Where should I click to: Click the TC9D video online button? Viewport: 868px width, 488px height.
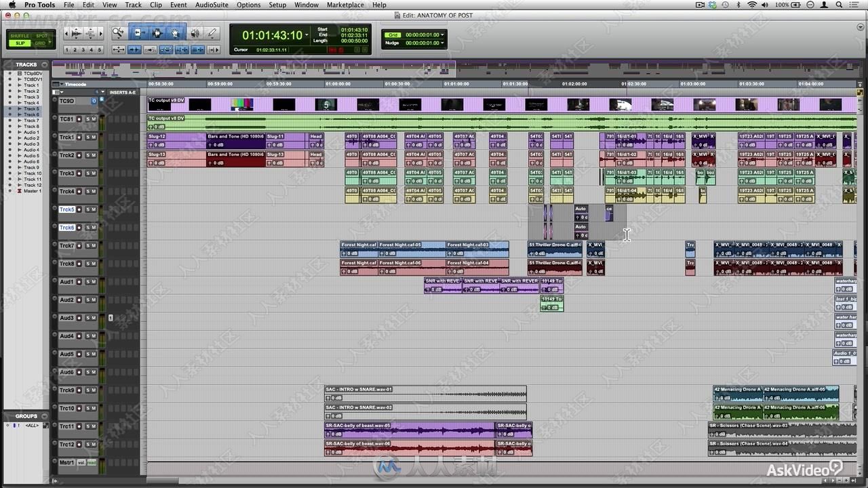[94, 101]
